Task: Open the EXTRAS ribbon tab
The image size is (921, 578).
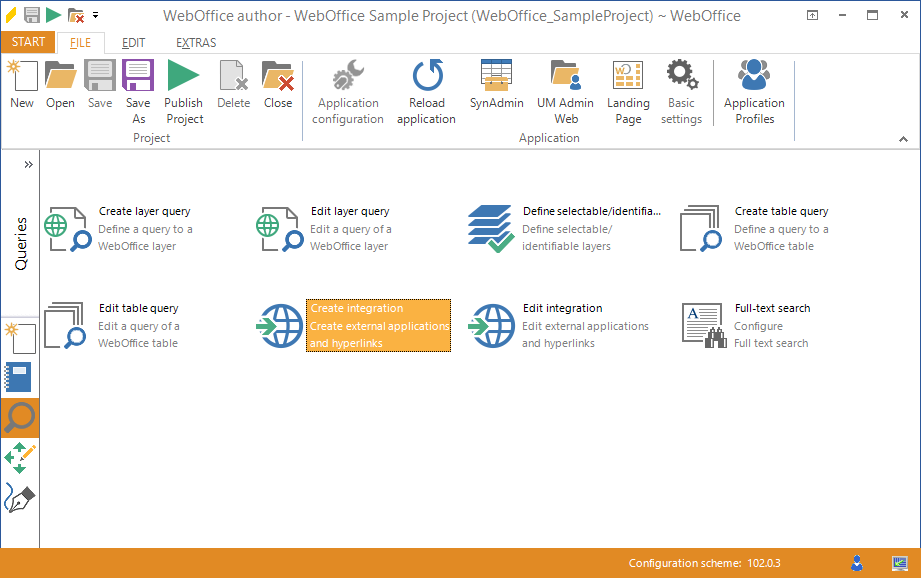Action: [x=195, y=42]
